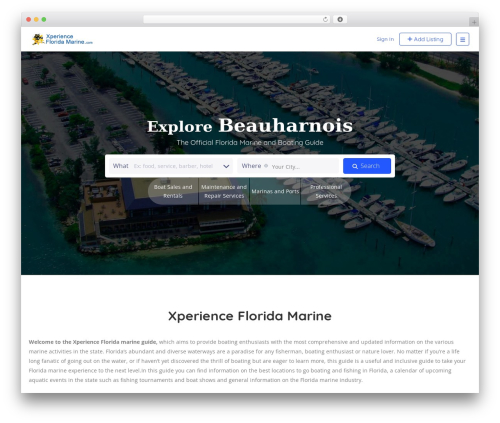500x423 pixels.
Task: Select Maintenance and Repair Services category
Action: [224, 191]
